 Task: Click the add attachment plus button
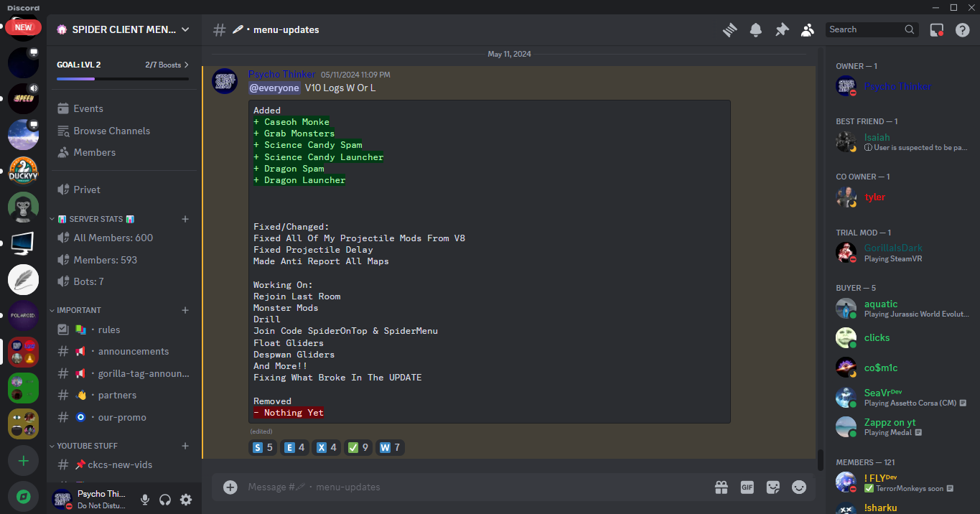230,487
